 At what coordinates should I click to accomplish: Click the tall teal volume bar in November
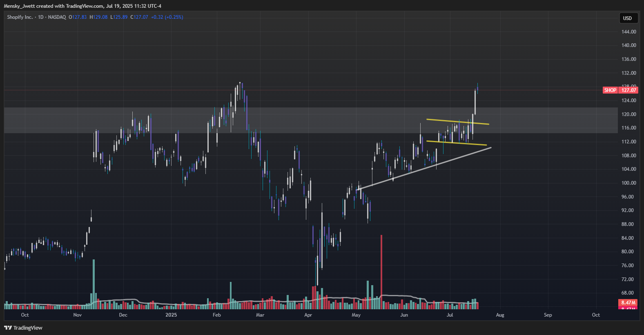pyautogui.click(x=94, y=284)
